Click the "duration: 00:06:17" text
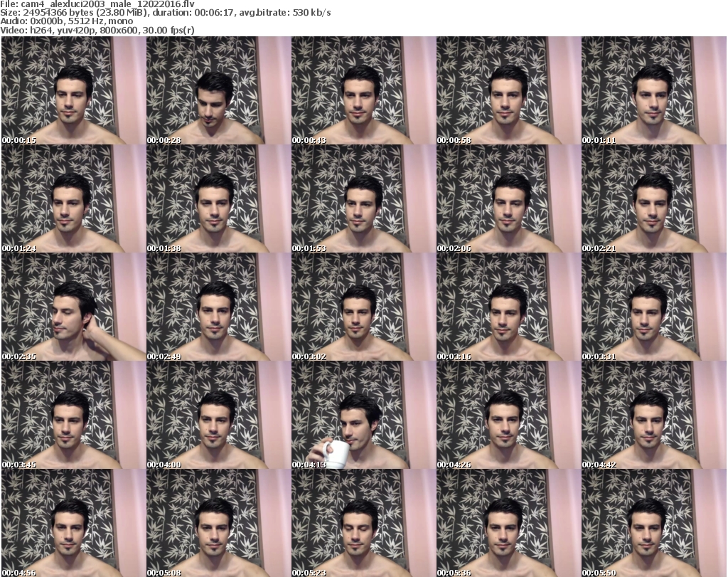728x577 pixels. pyautogui.click(x=193, y=13)
